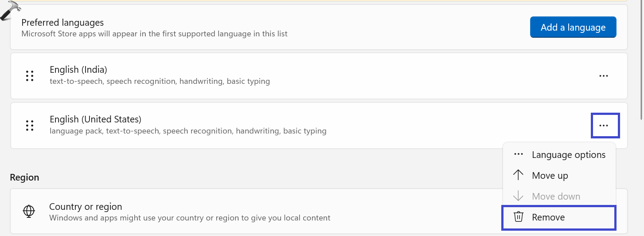This screenshot has width=644, height=236.
Task: Select the English (India) language title
Action: tap(78, 70)
